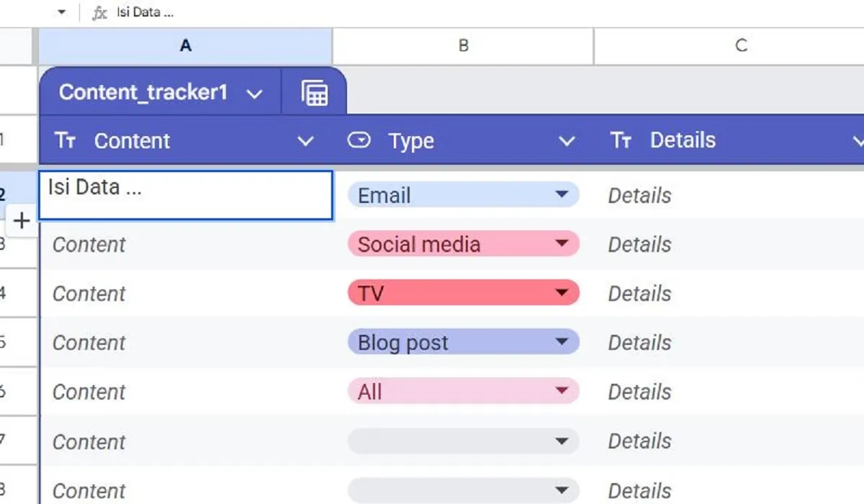Select the Details cell in the Blog post row

tap(729, 342)
